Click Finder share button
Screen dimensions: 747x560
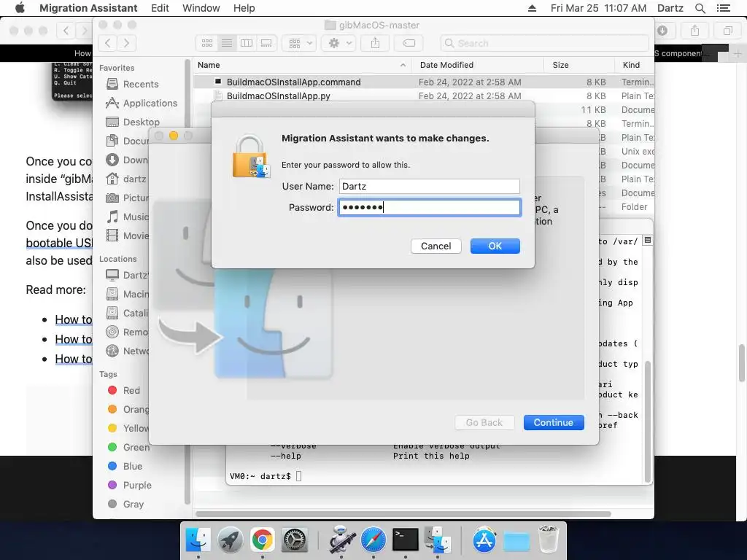(x=376, y=43)
